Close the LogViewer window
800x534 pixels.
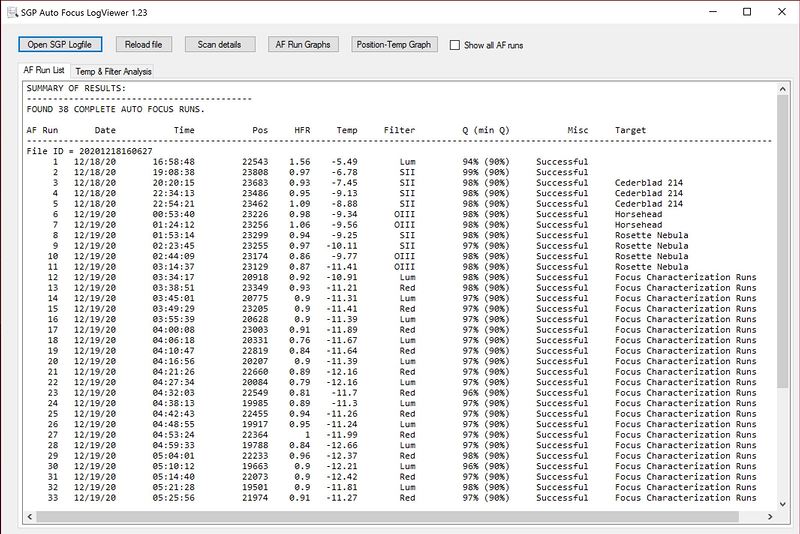[782, 11]
